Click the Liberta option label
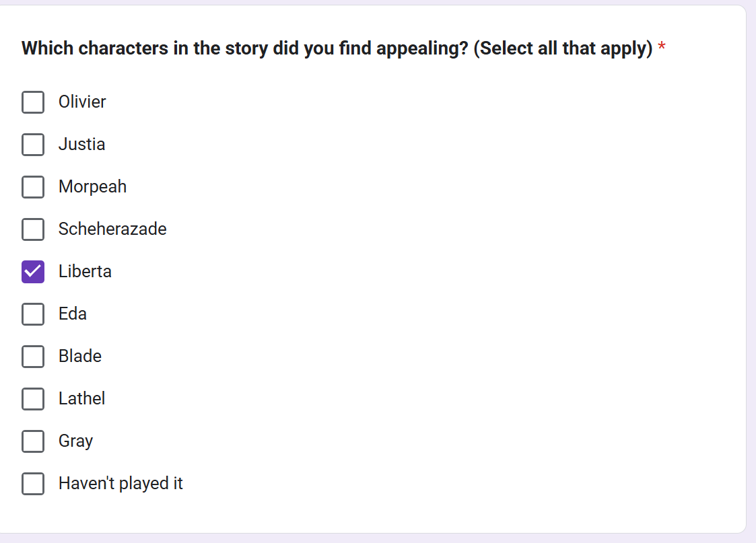Screen dimensions: 756x543 (85, 271)
